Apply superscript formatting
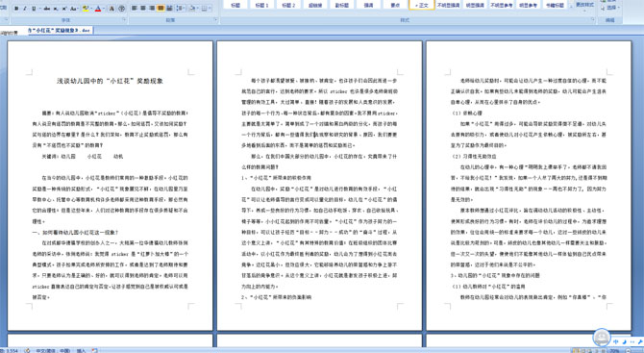The image size is (644, 353). 64,9
